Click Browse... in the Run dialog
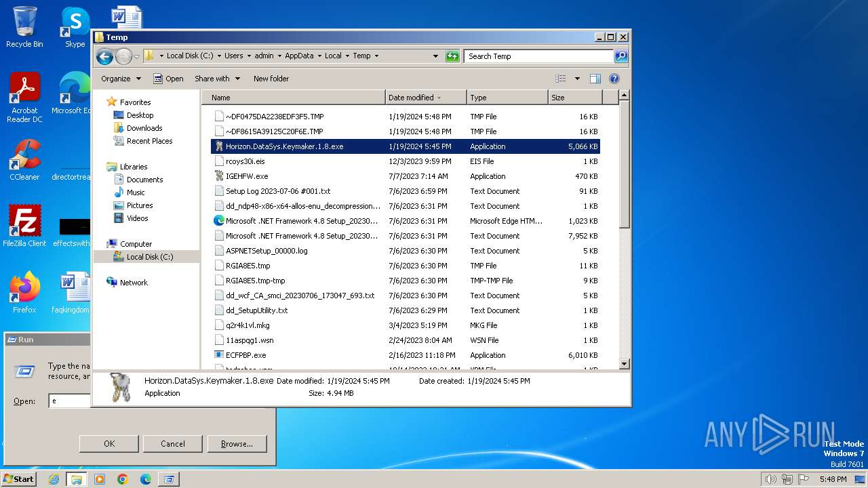Image resolution: width=868 pixels, height=488 pixels. point(237,444)
